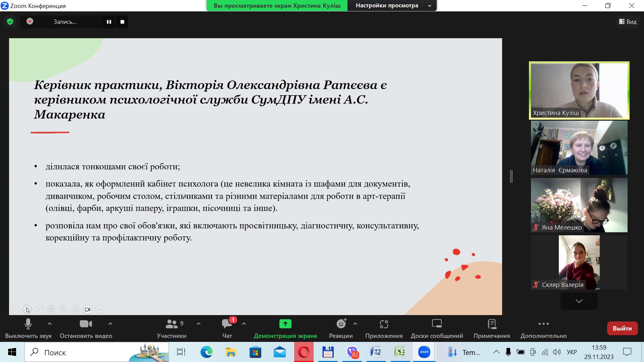Screen dimensions: 644x362
Task: Go to previous slide arrow in presentation
Action: [15, 309]
